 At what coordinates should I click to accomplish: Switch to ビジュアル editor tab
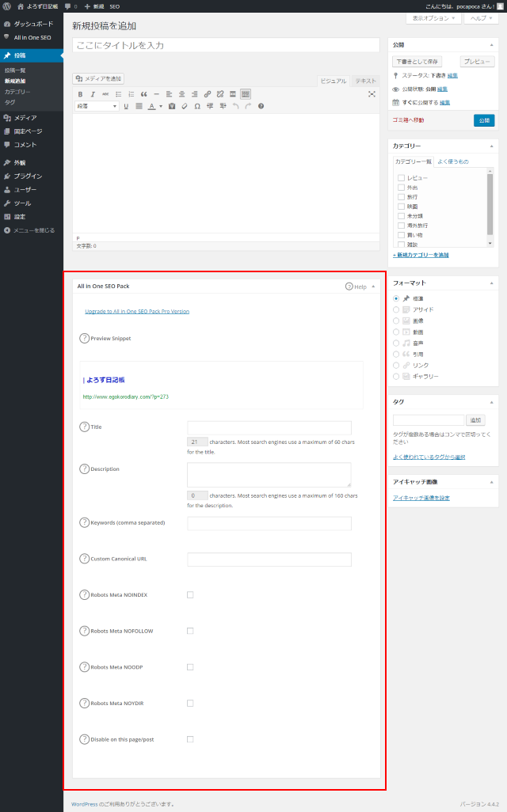tap(334, 81)
